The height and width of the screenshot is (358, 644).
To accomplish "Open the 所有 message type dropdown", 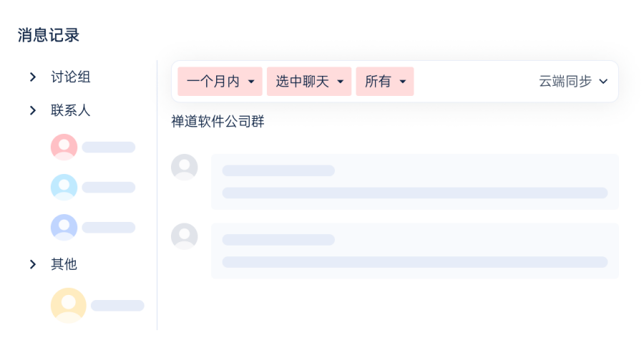I will (385, 82).
